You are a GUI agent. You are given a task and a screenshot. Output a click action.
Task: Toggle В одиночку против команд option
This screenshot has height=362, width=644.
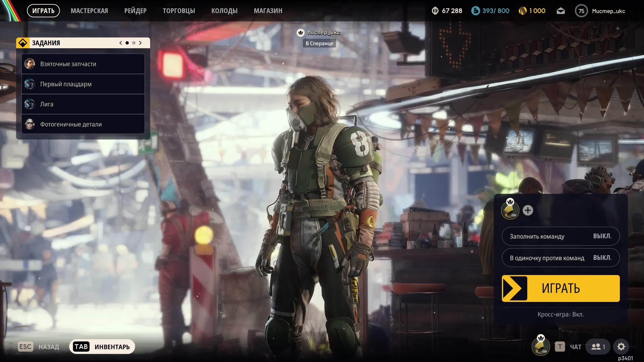(x=560, y=258)
